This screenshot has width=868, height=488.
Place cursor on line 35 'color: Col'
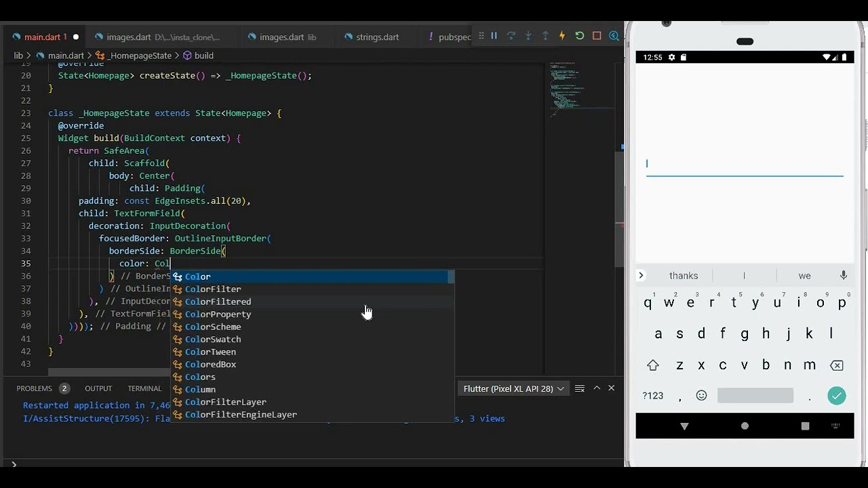[144, 264]
